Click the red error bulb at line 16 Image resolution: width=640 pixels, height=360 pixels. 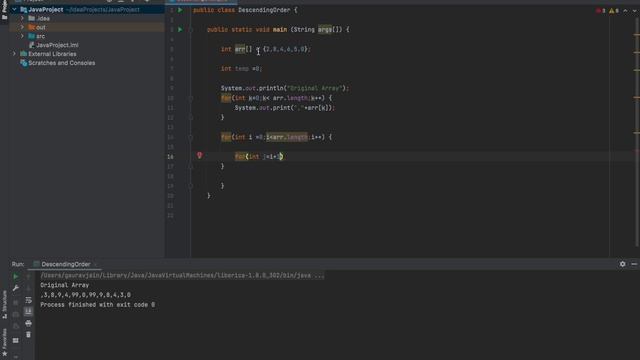pos(200,156)
